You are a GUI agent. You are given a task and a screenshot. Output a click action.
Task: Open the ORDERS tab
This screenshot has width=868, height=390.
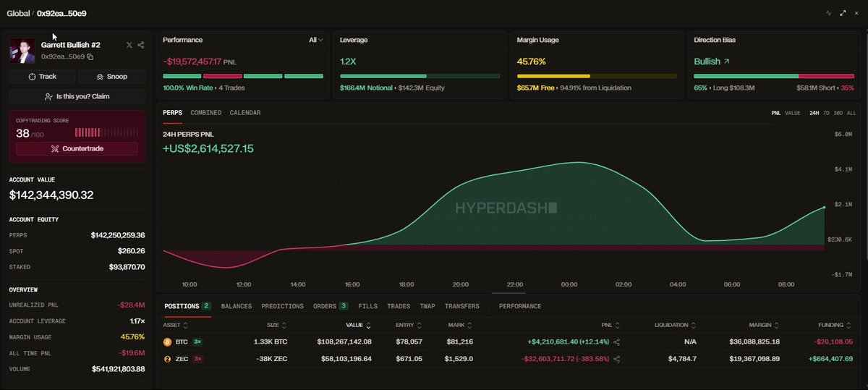pyautogui.click(x=331, y=306)
